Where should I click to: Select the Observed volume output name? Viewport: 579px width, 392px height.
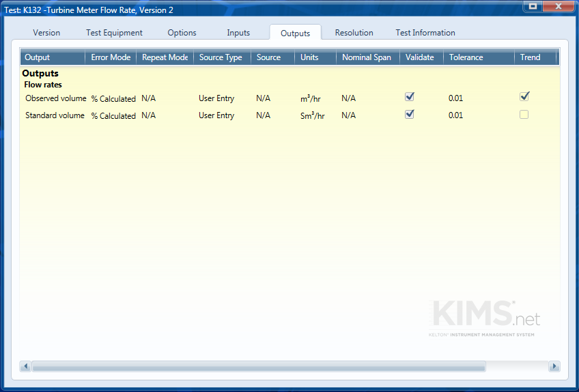56,98
